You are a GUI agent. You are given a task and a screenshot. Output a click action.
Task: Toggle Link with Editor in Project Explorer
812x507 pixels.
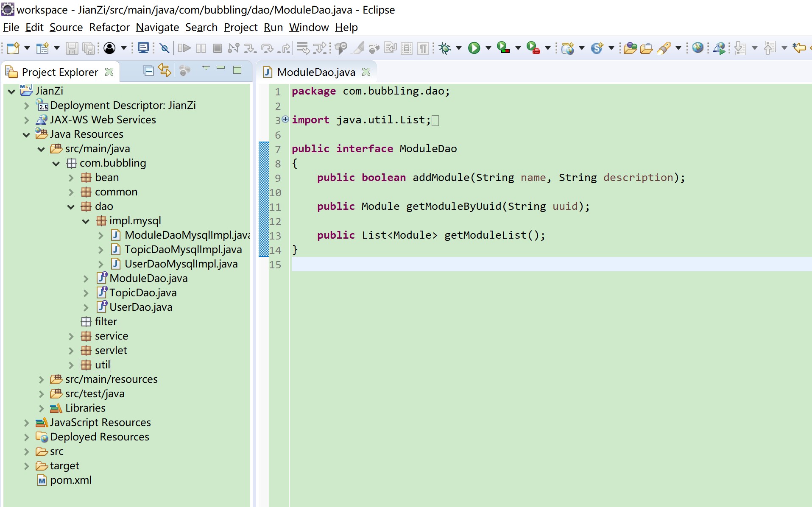(x=165, y=70)
